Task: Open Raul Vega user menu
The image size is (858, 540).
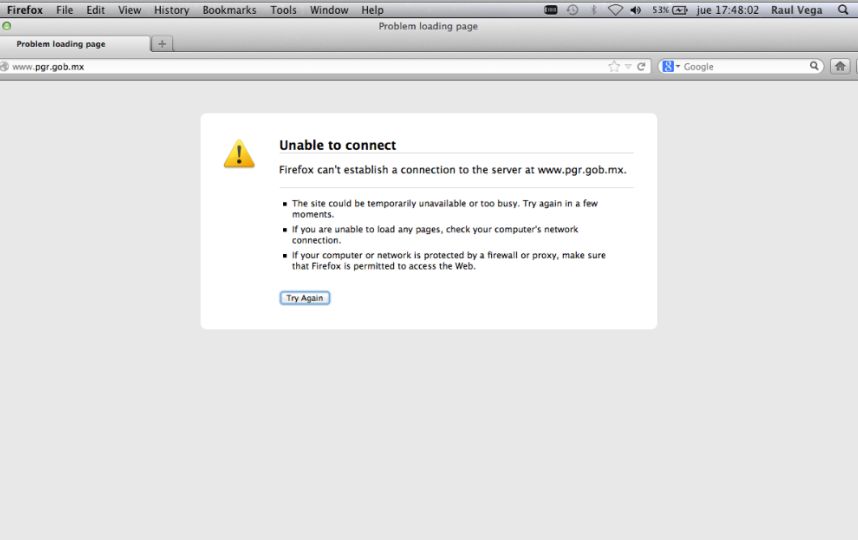Action: click(x=796, y=10)
